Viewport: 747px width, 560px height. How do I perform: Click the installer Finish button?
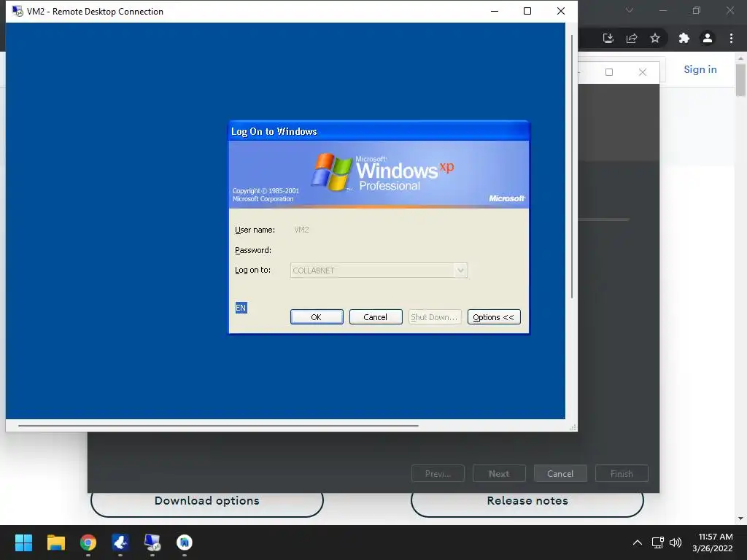622,474
